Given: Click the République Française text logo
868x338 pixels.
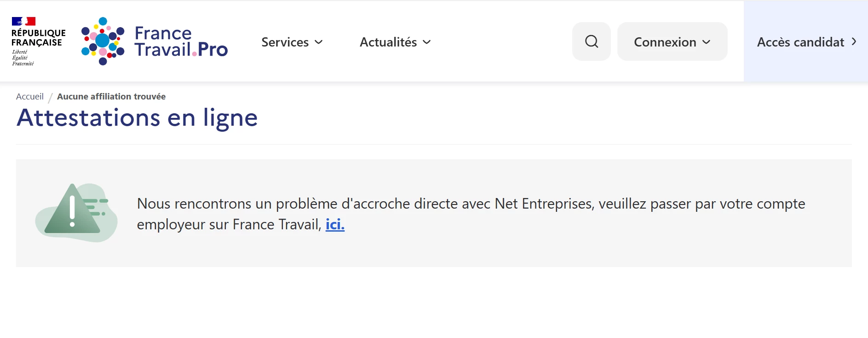Looking at the screenshot, I should point(38,38).
